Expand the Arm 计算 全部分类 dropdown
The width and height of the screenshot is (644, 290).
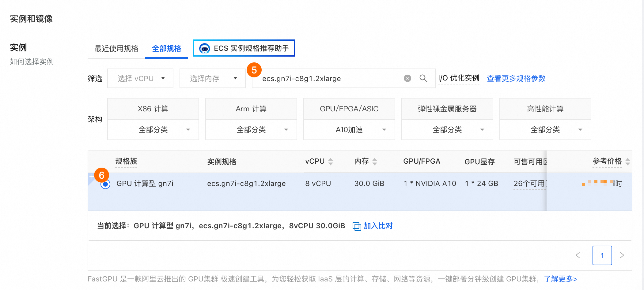pyautogui.click(x=251, y=130)
